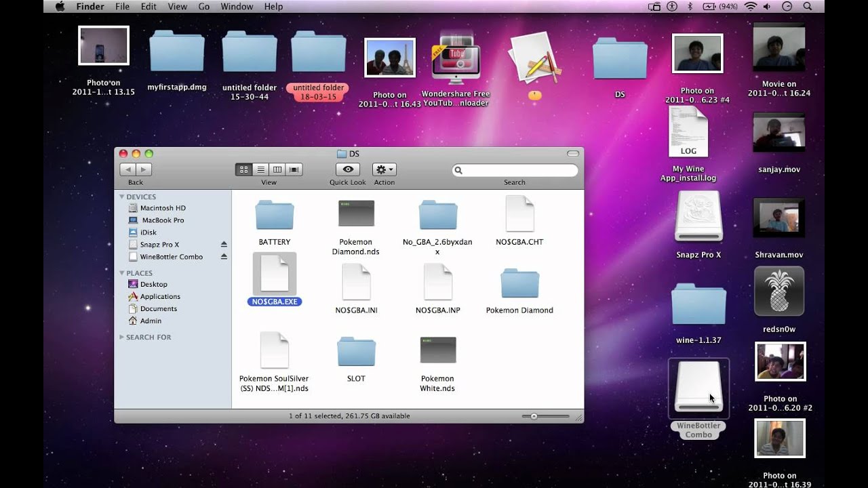The width and height of the screenshot is (868, 488).
Task: Select the DS folder on the desktop
Action: [x=620, y=58]
